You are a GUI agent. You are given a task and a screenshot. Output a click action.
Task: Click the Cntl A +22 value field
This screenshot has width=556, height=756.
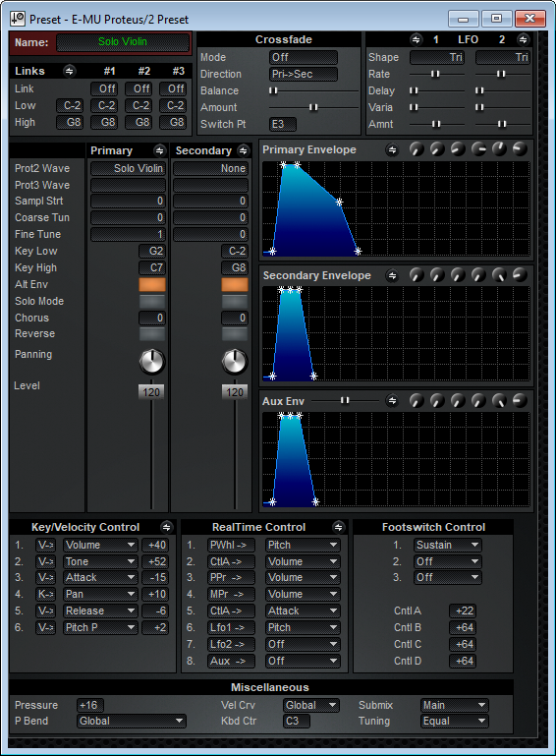tap(463, 611)
